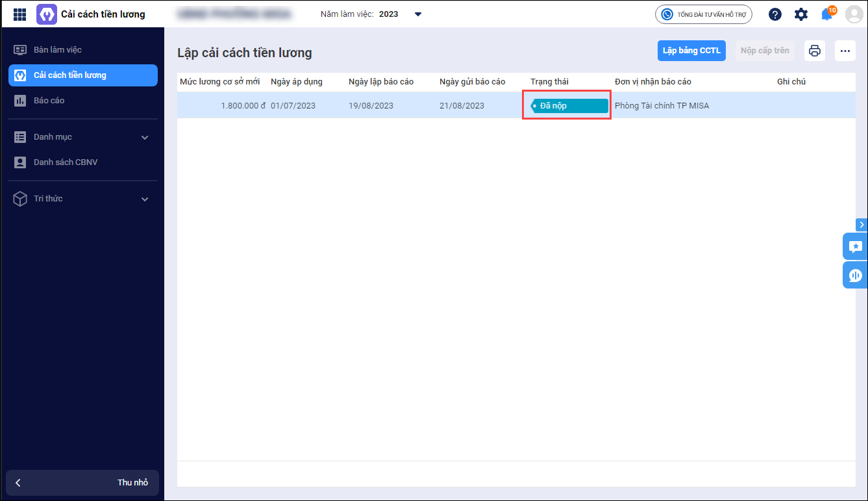Open the user avatar menu
The width and height of the screenshot is (868, 501).
click(854, 14)
